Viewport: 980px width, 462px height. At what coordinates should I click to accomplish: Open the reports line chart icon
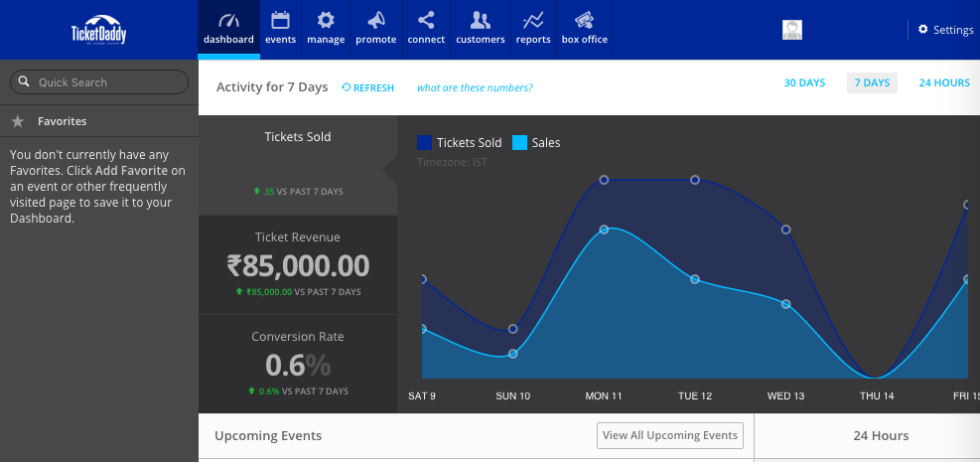[533, 20]
